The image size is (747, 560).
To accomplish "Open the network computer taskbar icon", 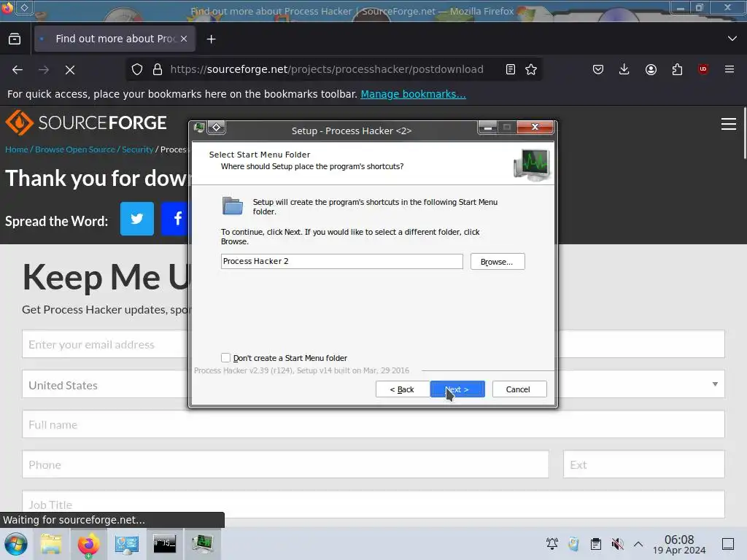I will (127, 544).
